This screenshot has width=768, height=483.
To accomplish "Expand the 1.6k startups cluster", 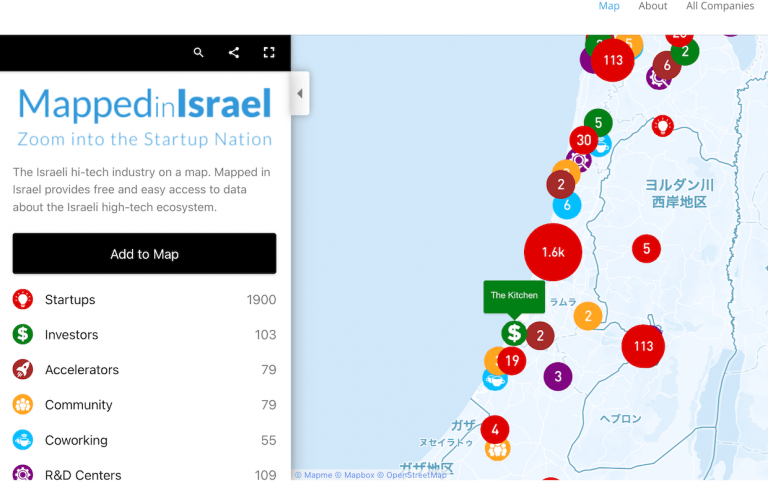I will (x=553, y=252).
